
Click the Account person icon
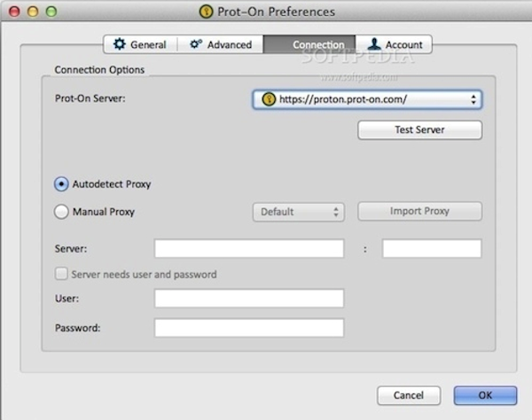pyautogui.click(x=374, y=44)
